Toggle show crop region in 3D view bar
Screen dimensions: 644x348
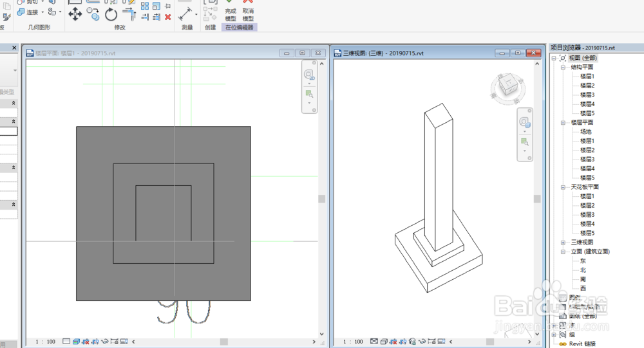403,342
